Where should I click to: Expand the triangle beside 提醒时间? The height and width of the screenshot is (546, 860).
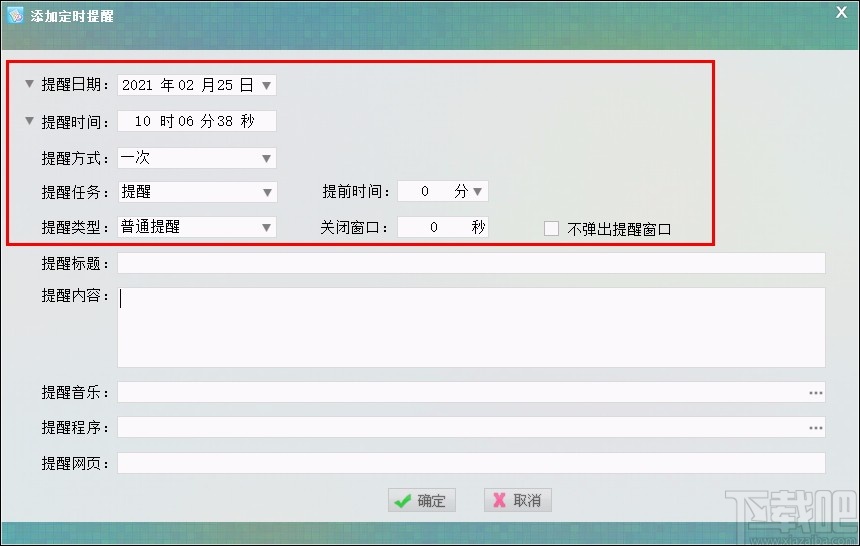click(30, 121)
